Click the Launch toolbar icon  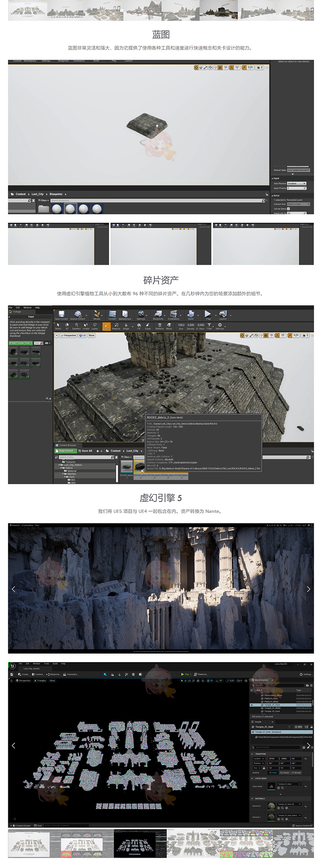coord(223,315)
